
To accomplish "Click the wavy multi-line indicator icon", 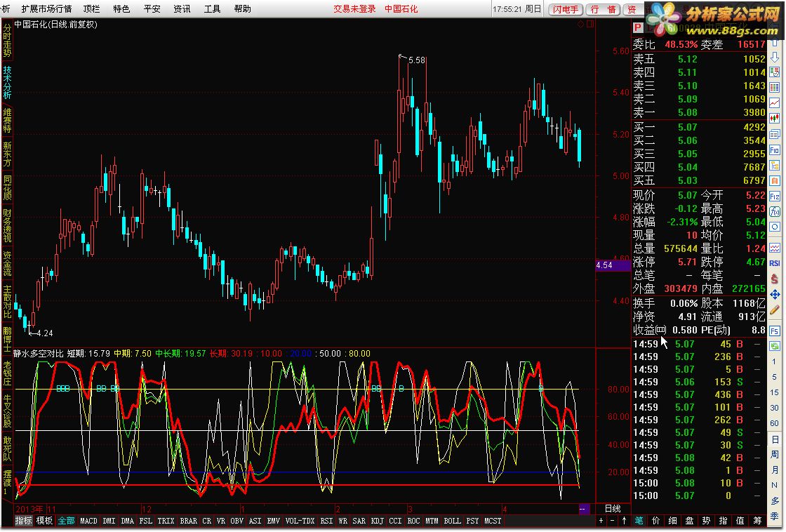I will [775, 248].
